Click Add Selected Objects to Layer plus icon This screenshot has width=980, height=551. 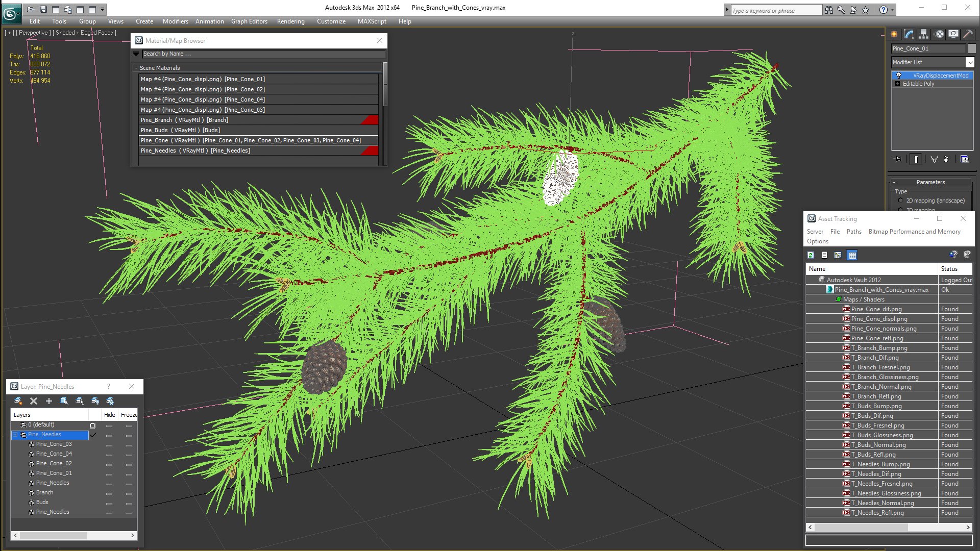[x=49, y=401]
